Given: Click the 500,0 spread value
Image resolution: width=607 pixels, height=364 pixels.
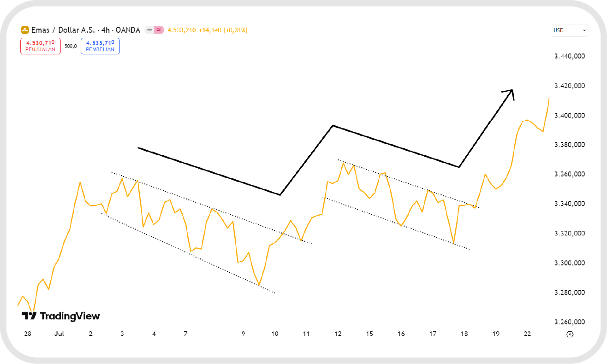Looking at the screenshot, I should (71, 46).
